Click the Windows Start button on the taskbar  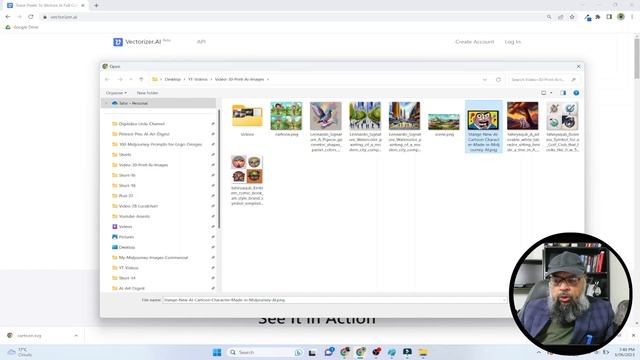pyautogui.click(x=217, y=352)
